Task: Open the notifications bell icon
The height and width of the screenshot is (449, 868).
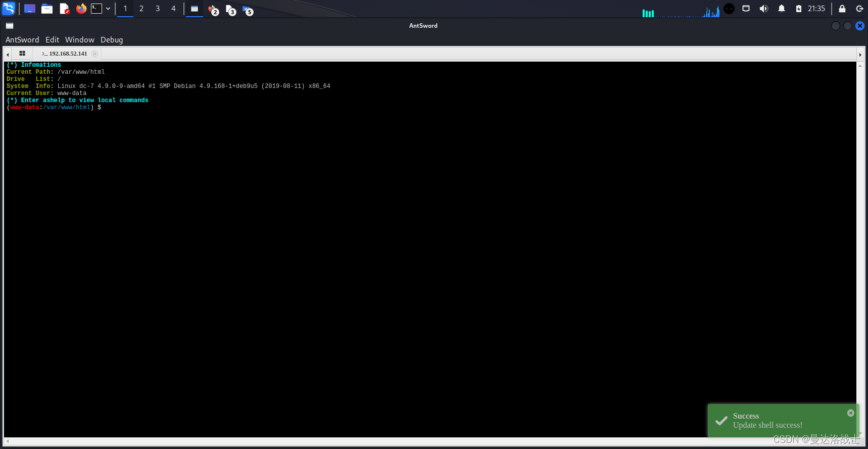Action: [782, 9]
